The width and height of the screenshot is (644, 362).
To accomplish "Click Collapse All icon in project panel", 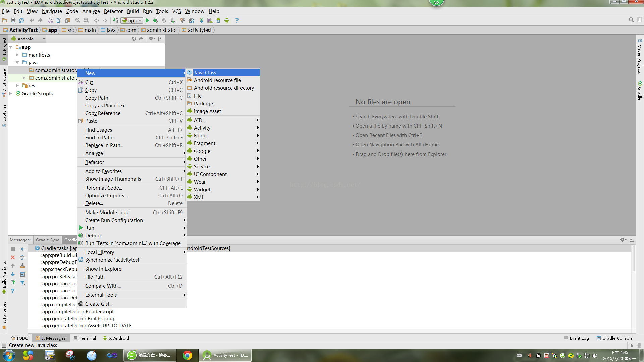I will click(x=141, y=39).
